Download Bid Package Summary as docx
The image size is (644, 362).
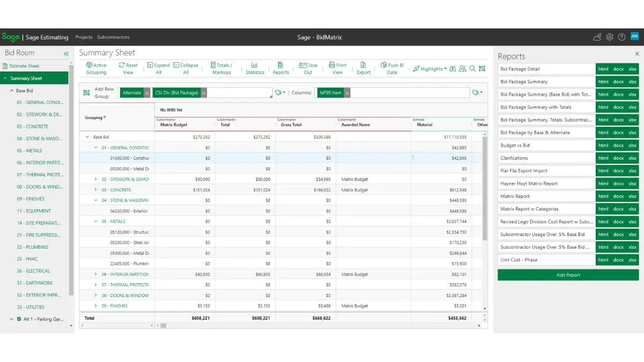pyautogui.click(x=618, y=82)
